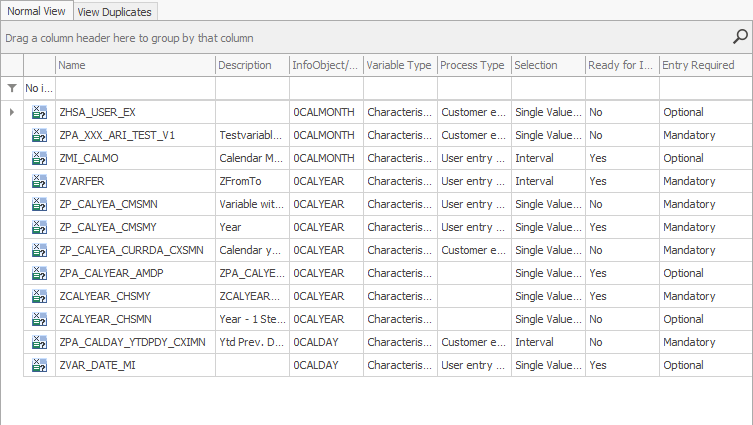
Task: Click the variable icon beside ZHSA_USER_EX
Action: tap(39, 112)
